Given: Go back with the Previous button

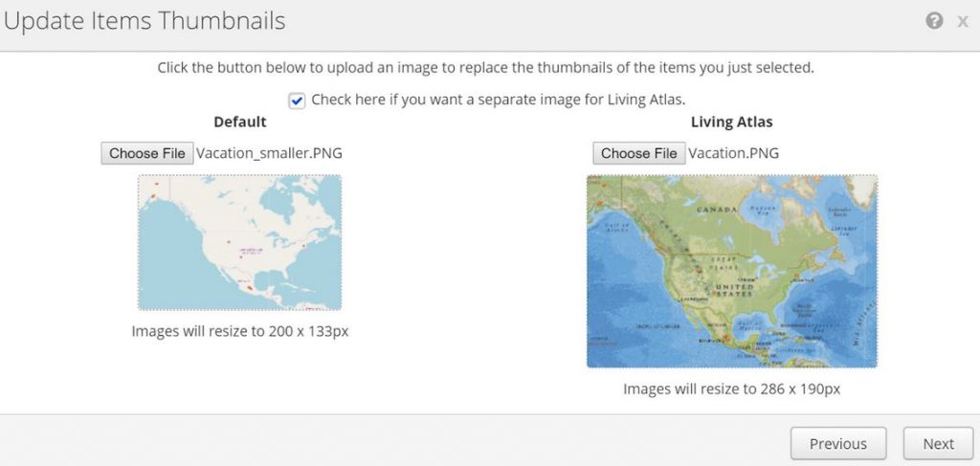Looking at the screenshot, I should tap(837, 444).
